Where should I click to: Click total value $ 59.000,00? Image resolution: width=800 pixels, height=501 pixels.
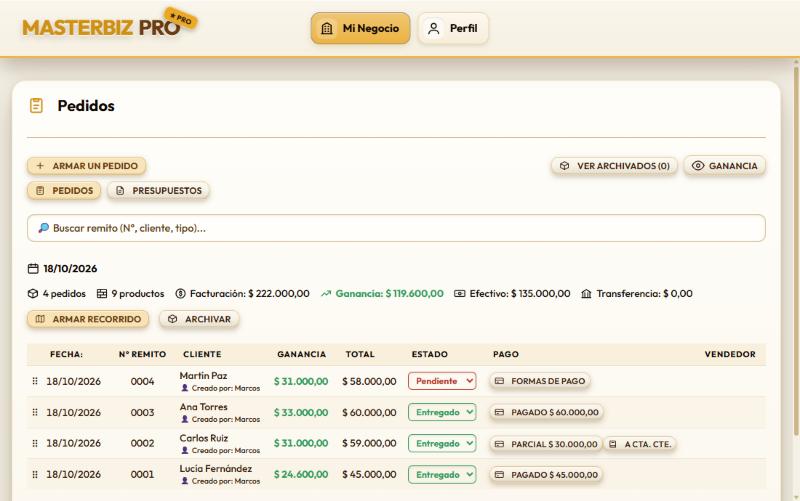[x=369, y=443]
